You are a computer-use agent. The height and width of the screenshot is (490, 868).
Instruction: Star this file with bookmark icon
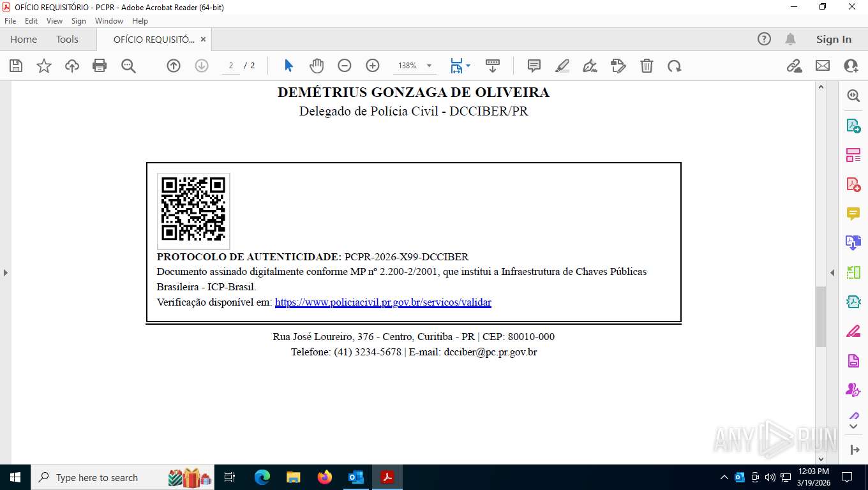(44, 66)
